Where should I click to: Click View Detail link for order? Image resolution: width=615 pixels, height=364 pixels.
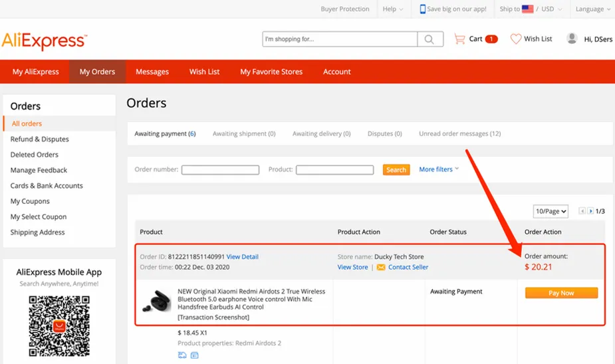243,256
